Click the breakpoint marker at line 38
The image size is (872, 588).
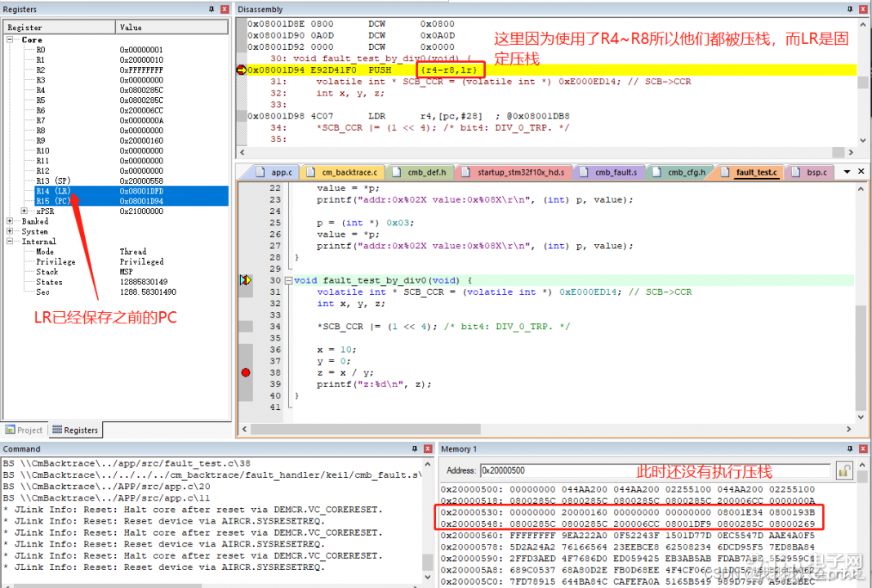coord(246,372)
